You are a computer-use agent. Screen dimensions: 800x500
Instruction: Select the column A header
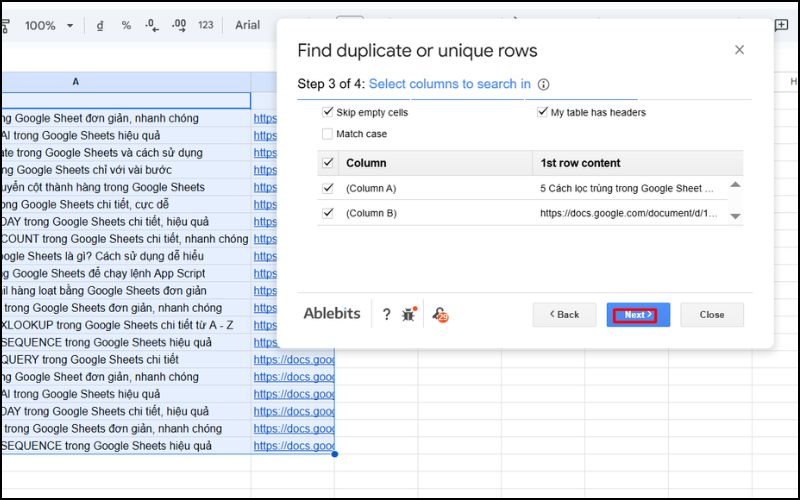pyautogui.click(x=75, y=82)
